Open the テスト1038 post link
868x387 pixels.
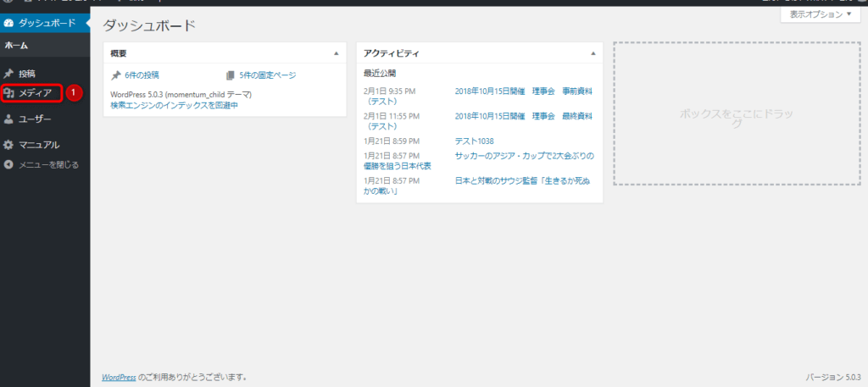(x=474, y=141)
